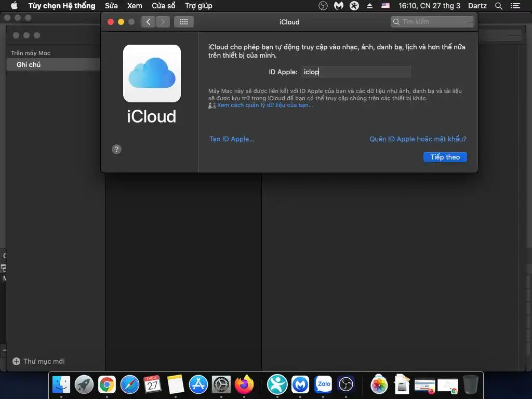This screenshot has height=399, width=532.
Task: Open the help question mark button
Action: pos(116,149)
